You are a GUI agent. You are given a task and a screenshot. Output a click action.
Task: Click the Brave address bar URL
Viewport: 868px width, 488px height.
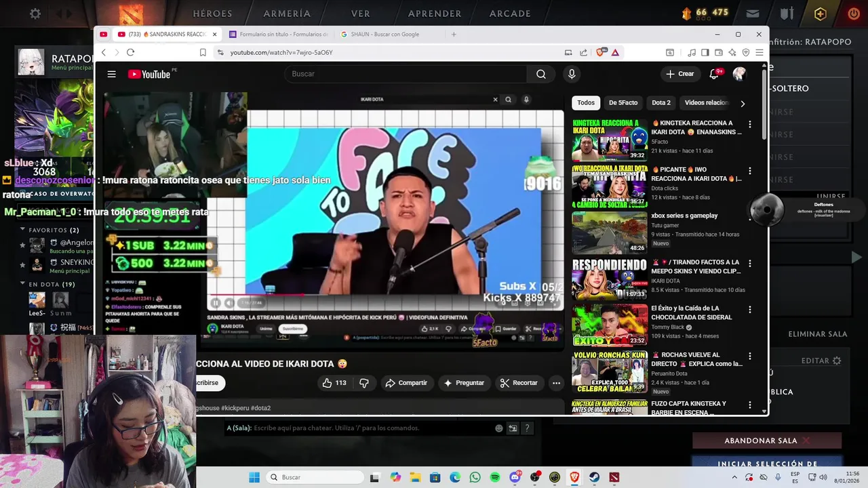[281, 52]
